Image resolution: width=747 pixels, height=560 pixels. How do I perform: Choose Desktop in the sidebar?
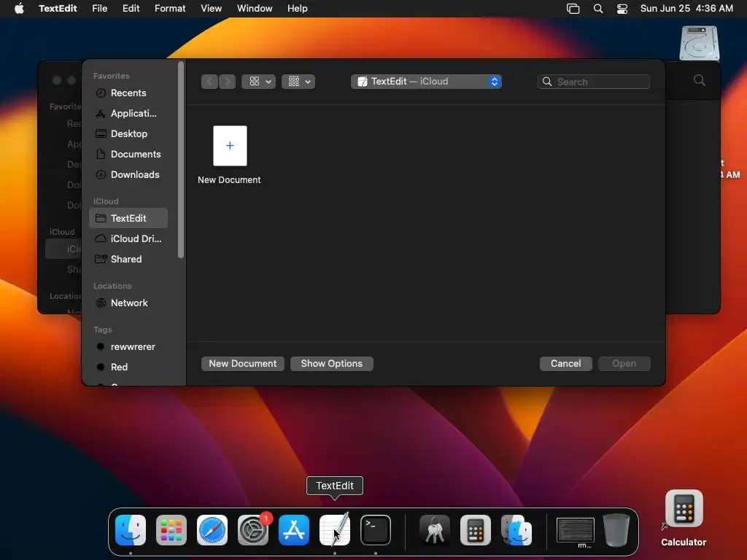click(128, 134)
